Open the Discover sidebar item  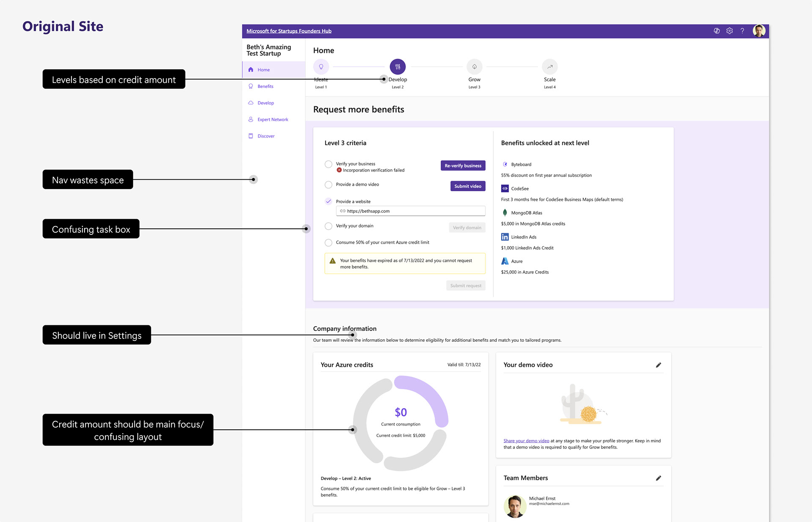[274, 136]
